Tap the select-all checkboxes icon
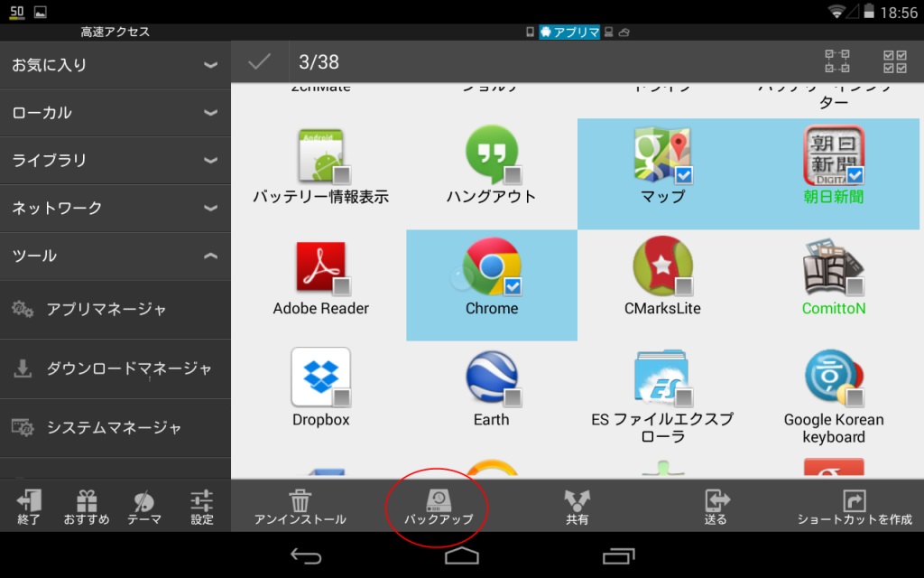The image size is (924, 578). [x=895, y=61]
